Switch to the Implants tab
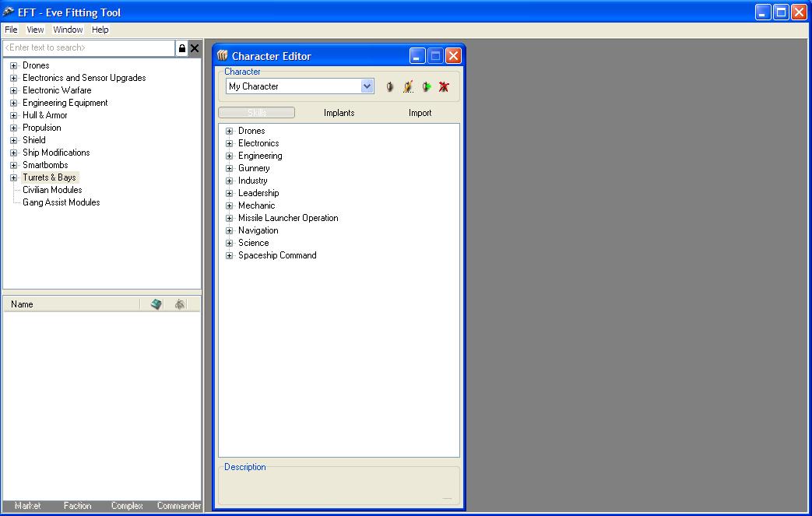Screen dimensions: 812x516 pyautogui.click(x=339, y=113)
